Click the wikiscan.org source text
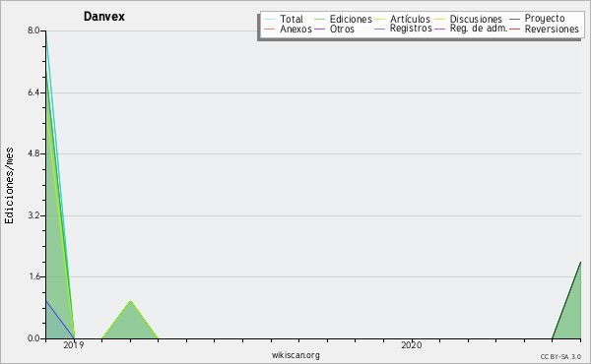591x364 pixels. pyautogui.click(x=295, y=355)
